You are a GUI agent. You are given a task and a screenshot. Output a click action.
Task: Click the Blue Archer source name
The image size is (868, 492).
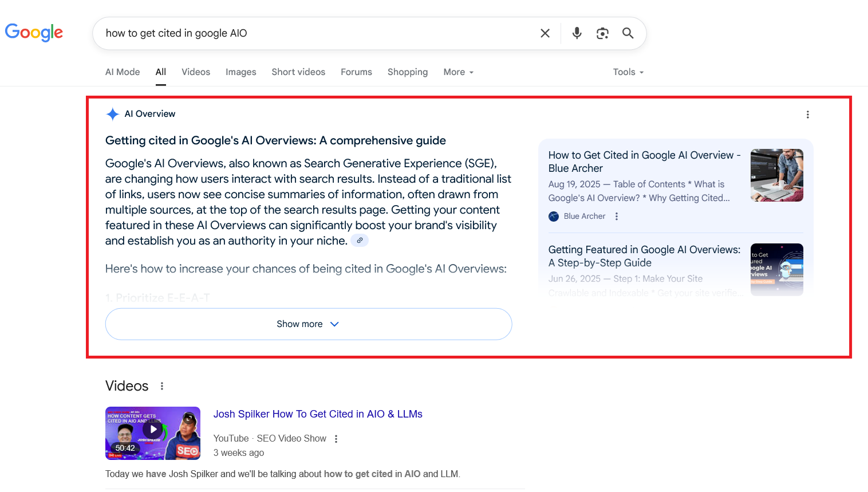[x=585, y=217]
